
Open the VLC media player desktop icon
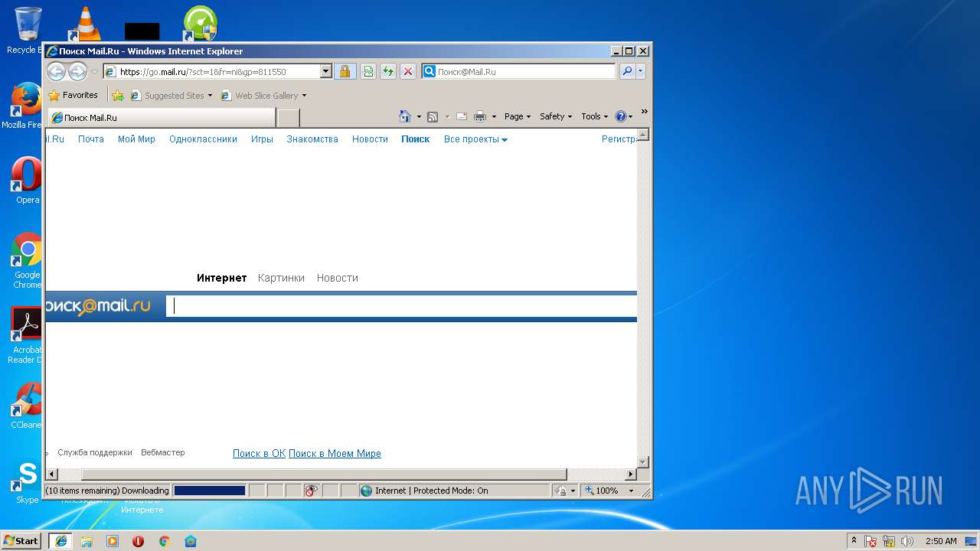pyautogui.click(x=85, y=24)
